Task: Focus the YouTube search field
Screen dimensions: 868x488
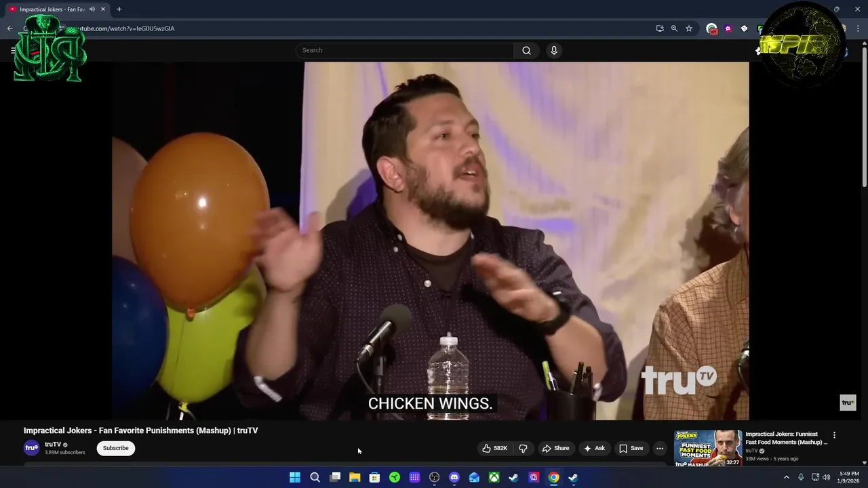Action: pyautogui.click(x=405, y=50)
